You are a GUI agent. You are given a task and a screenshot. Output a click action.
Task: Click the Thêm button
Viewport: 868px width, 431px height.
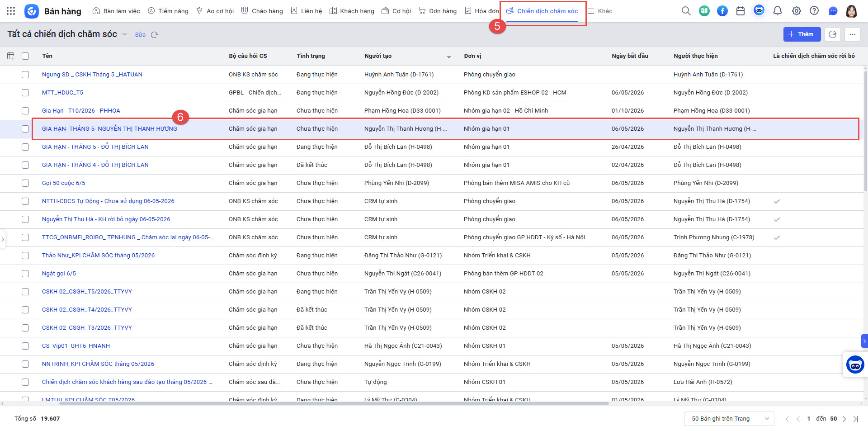click(x=802, y=34)
